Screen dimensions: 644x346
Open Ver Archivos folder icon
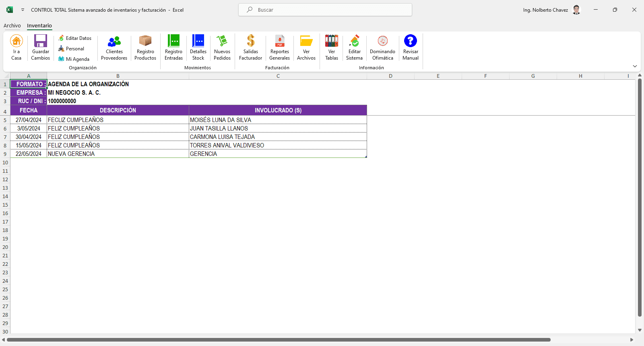[x=306, y=47]
